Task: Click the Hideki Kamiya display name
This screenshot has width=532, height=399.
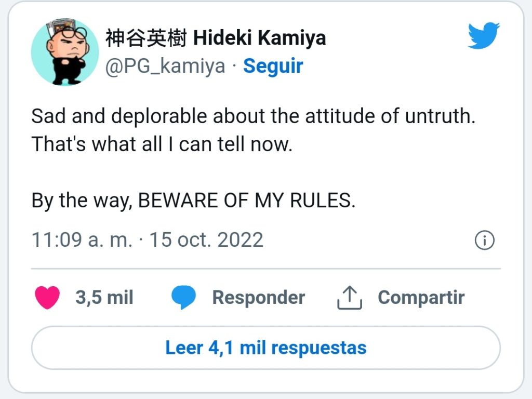Action: 260,37
